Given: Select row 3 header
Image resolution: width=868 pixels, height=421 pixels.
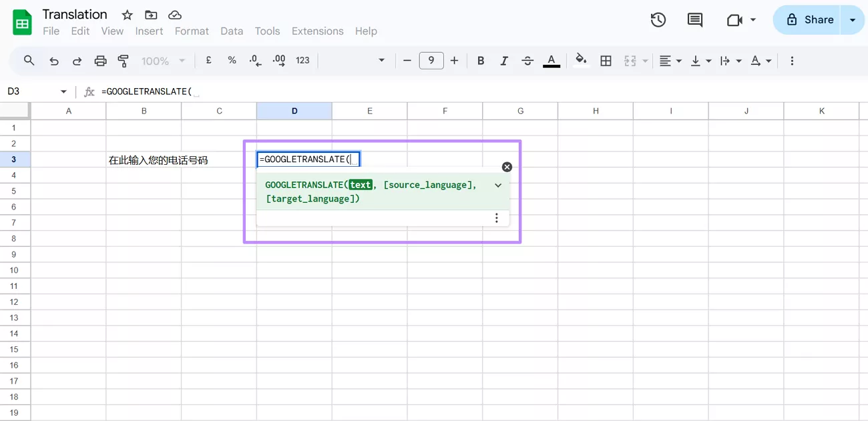Looking at the screenshot, I should (15, 159).
